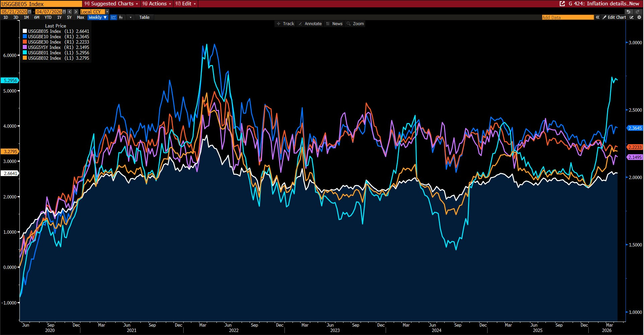Select the YTD time range
This screenshot has width=644, height=335.
[48, 17]
